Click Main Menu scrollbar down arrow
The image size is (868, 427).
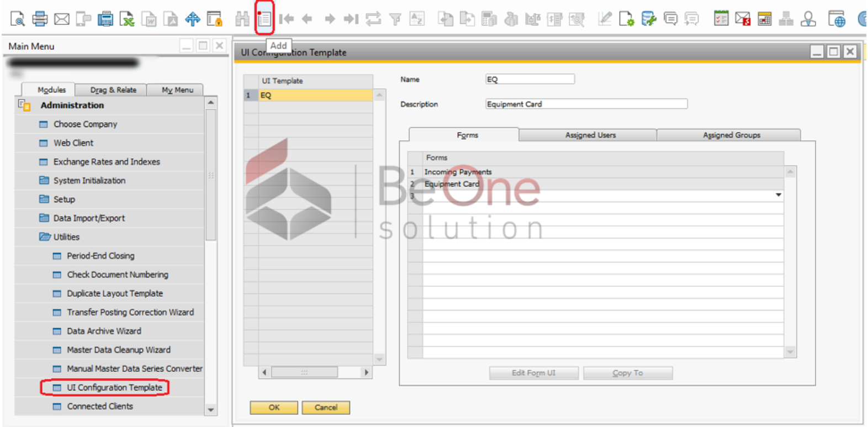tap(210, 409)
